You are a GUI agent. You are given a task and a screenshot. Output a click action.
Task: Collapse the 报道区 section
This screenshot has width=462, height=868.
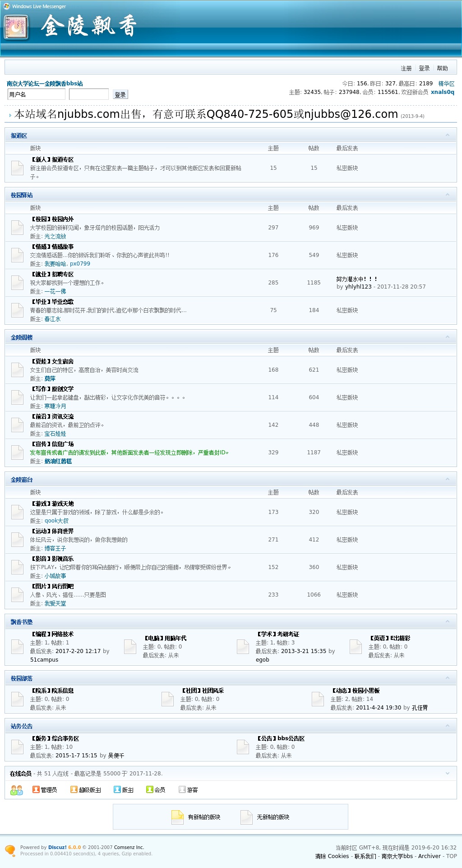(x=448, y=135)
